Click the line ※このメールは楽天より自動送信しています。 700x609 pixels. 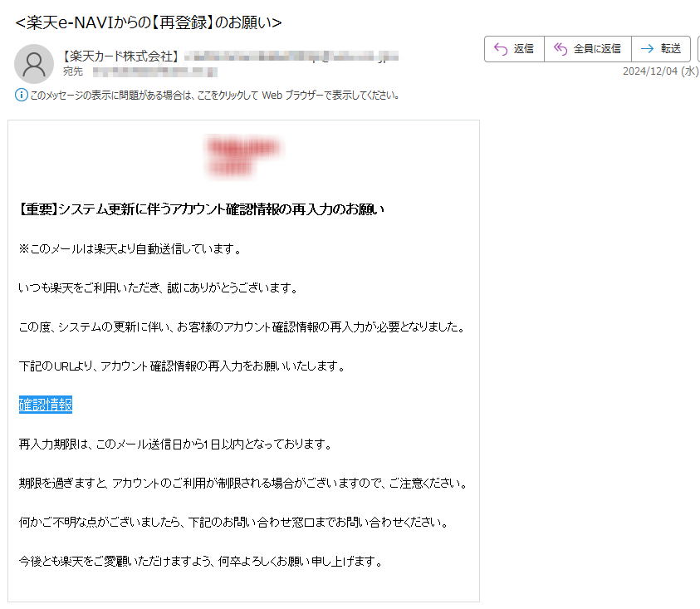pos(130,249)
